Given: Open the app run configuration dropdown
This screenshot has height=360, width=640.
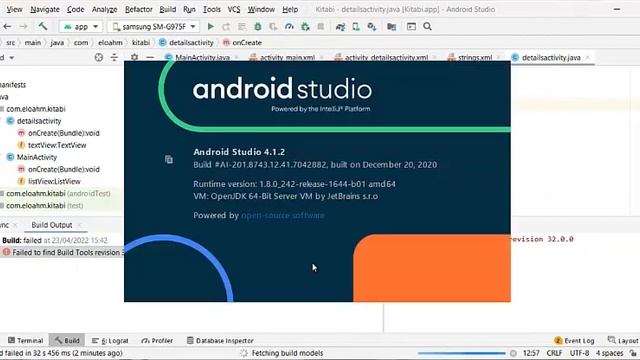Looking at the screenshot, I should tap(81, 27).
